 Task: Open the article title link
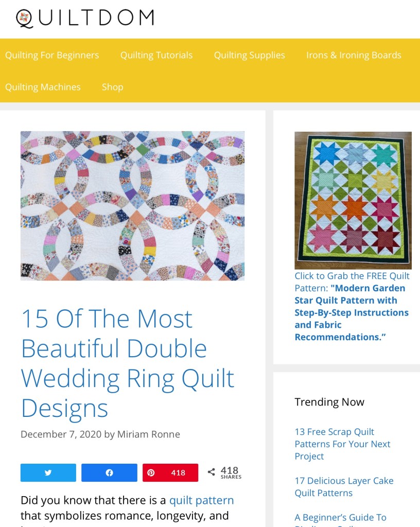[x=128, y=363]
